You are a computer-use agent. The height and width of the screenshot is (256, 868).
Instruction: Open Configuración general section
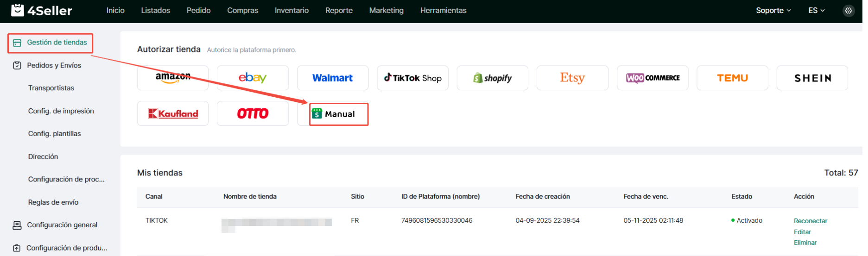[x=62, y=225]
